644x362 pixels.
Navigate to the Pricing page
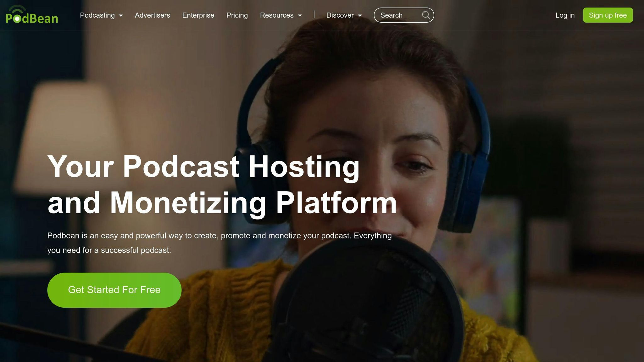coord(237,15)
